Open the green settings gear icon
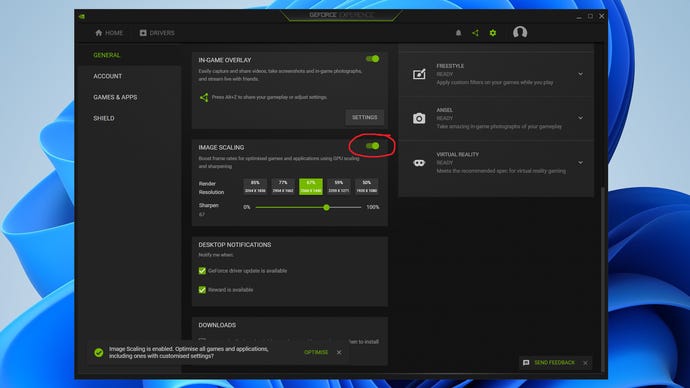Screen dimensions: 690x388 tap(493, 33)
